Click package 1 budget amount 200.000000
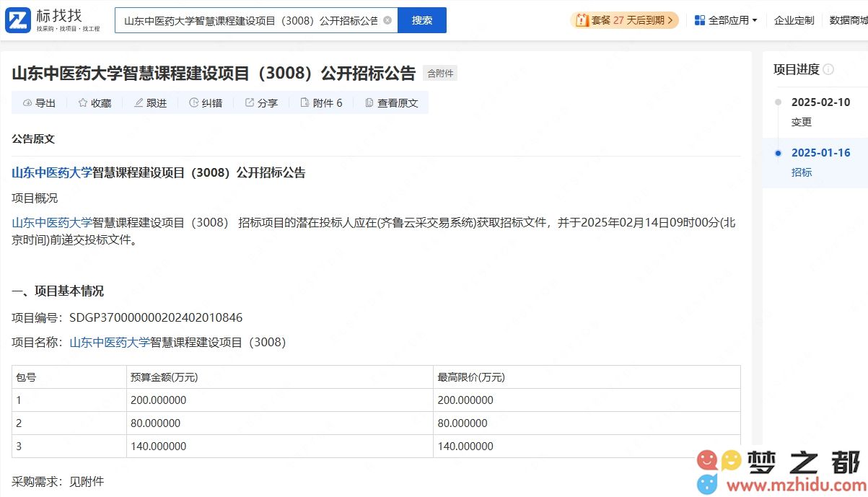This screenshot has width=868, height=497. tap(159, 400)
